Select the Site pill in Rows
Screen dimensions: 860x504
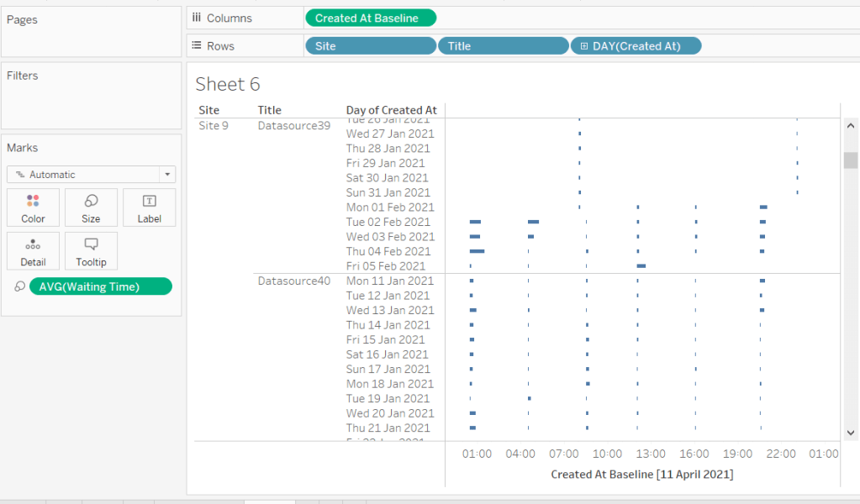click(370, 46)
